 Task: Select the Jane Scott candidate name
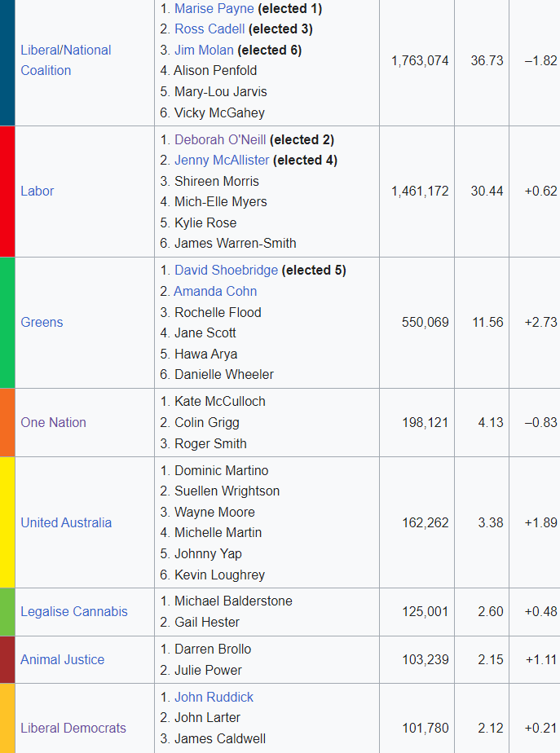coord(205,332)
